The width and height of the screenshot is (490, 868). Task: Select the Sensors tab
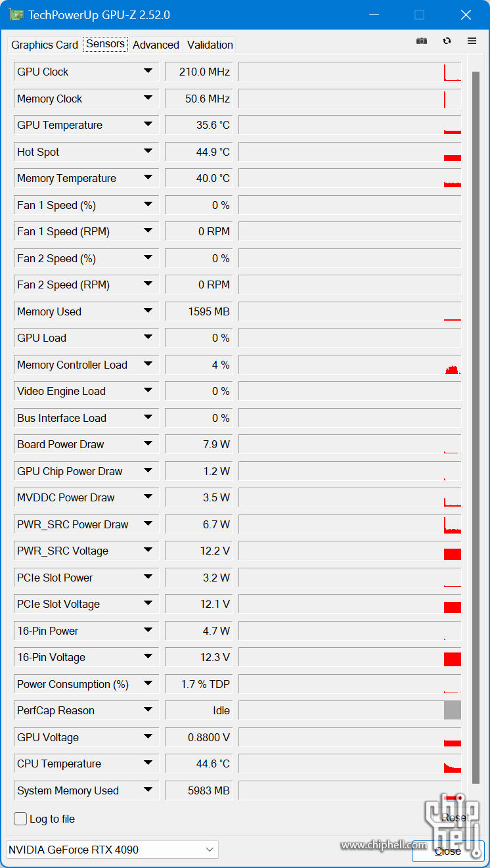coord(105,44)
